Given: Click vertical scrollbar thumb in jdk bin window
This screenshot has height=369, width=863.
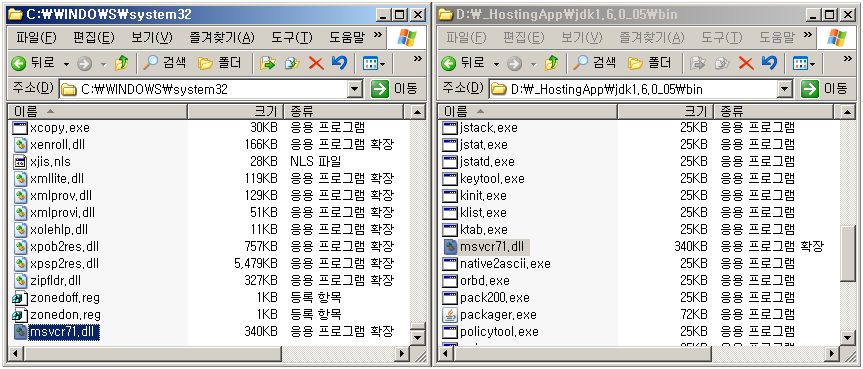Looking at the screenshot, I should pos(848,253).
